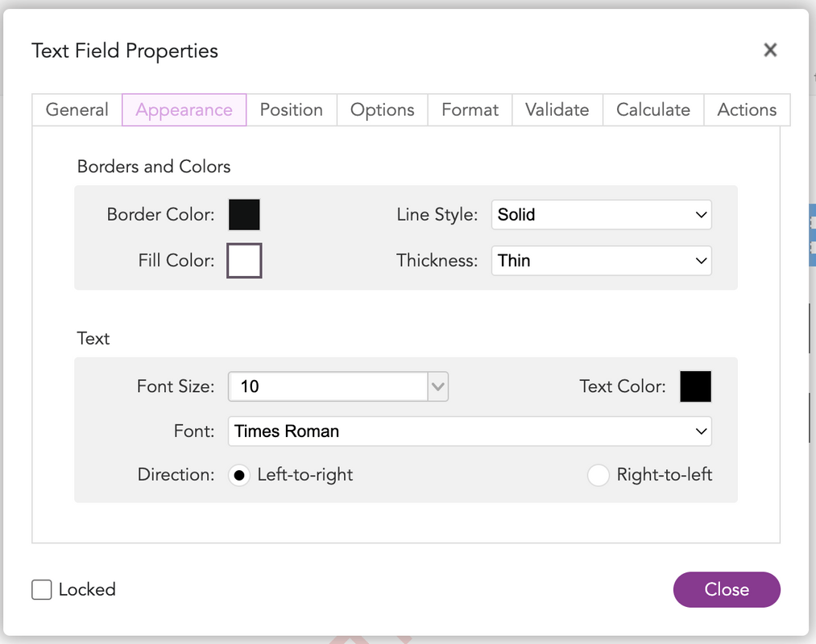Select Right-to-left direction

[x=598, y=475]
